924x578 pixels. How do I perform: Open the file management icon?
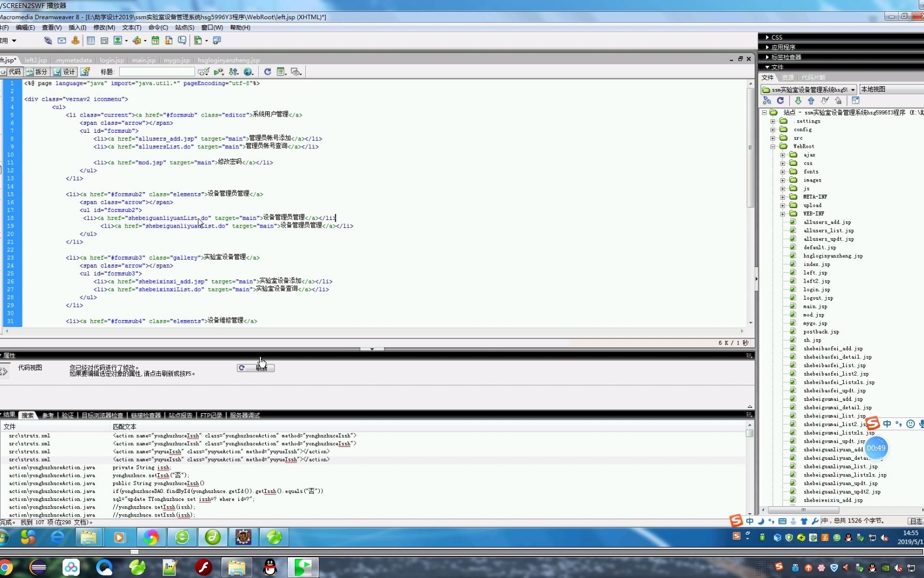point(234,72)
